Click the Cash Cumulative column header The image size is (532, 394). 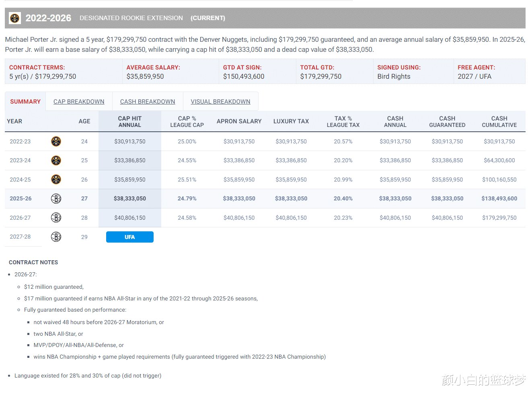click(499, 121)
